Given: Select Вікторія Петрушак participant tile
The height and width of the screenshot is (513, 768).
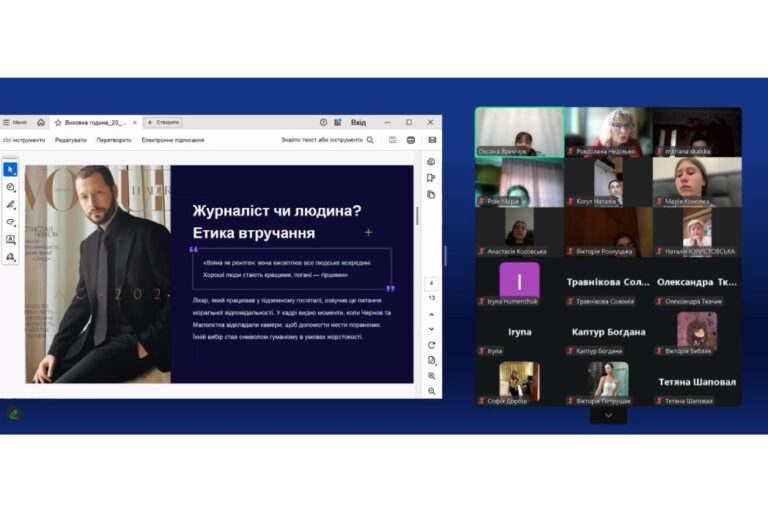Looking at the screenshot, I should pyautogui.click(x=608, y=382).
